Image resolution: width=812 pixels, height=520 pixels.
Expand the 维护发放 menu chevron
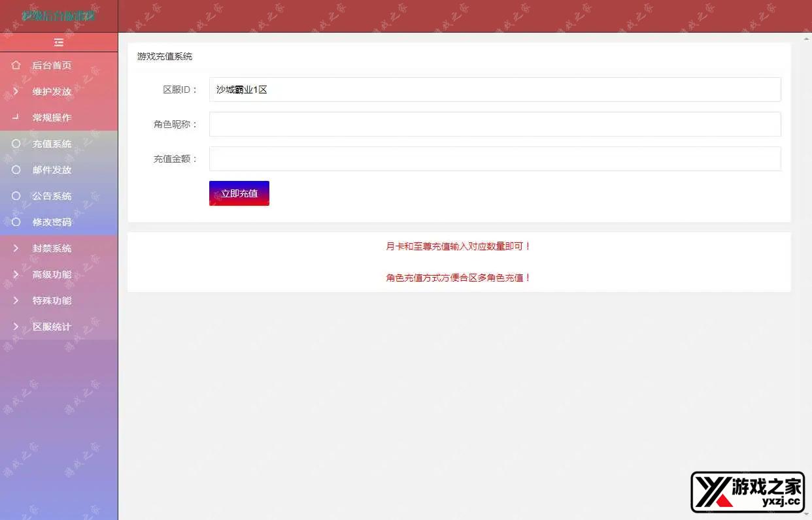(16, 91)
